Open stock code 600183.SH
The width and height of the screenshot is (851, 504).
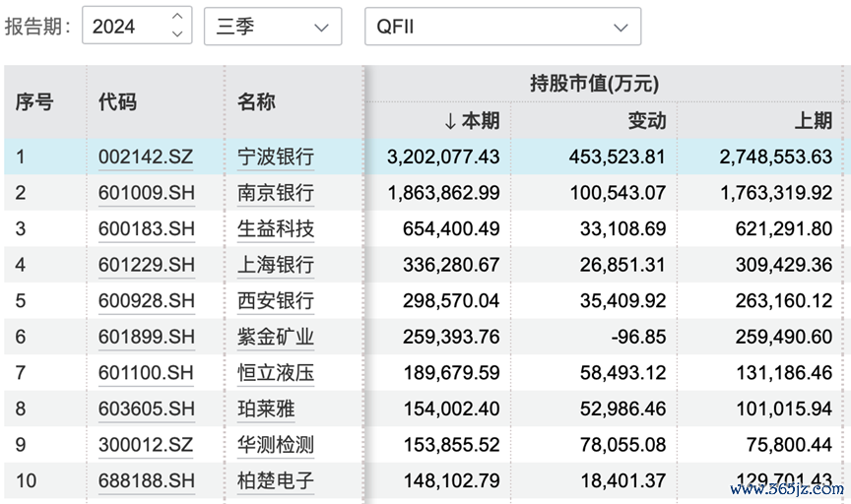[x=147, y=228]
